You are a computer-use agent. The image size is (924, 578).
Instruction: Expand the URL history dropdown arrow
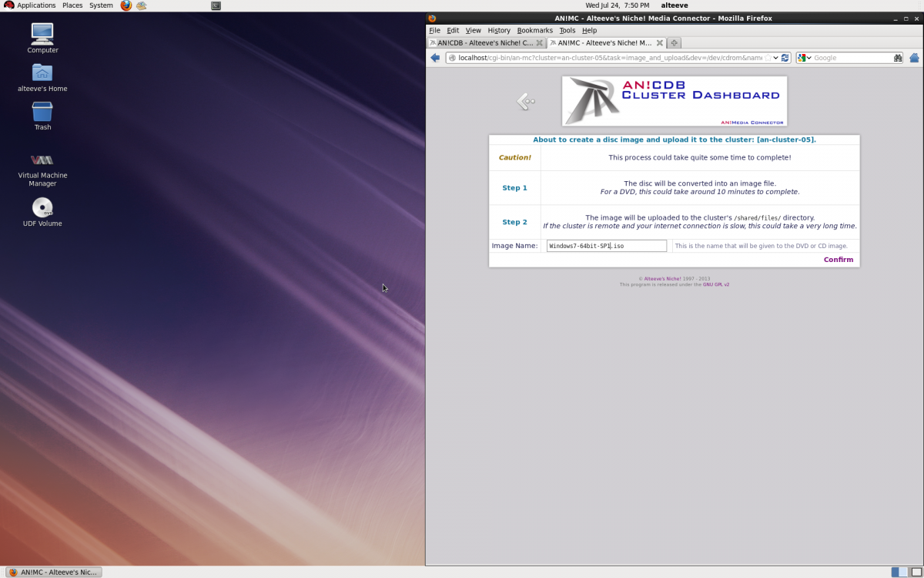[x=776, y=58]
